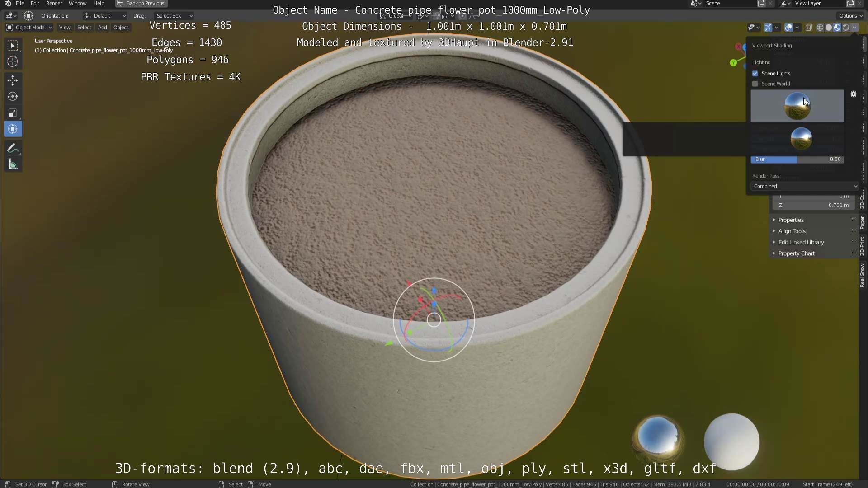This screenshot has height=488, width=868.
Task: Click the Back to Previous button
Action: pyautogui.click(x=141, y=3)
